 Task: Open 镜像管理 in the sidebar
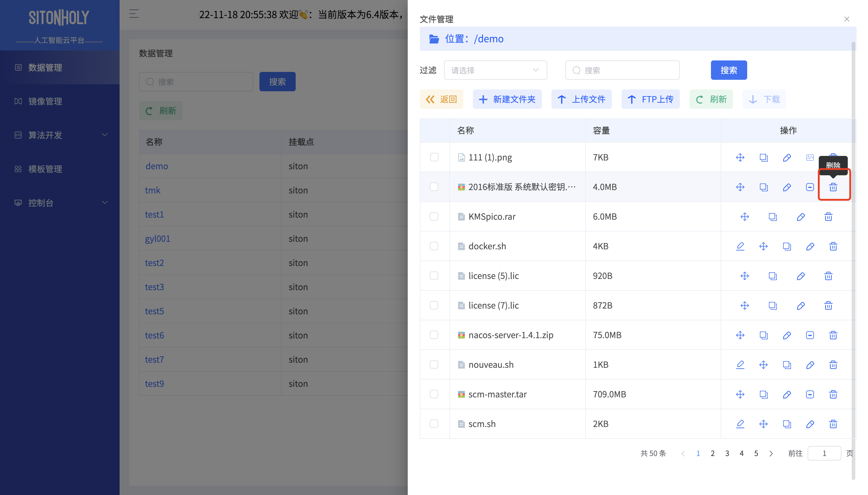point(60,101)
